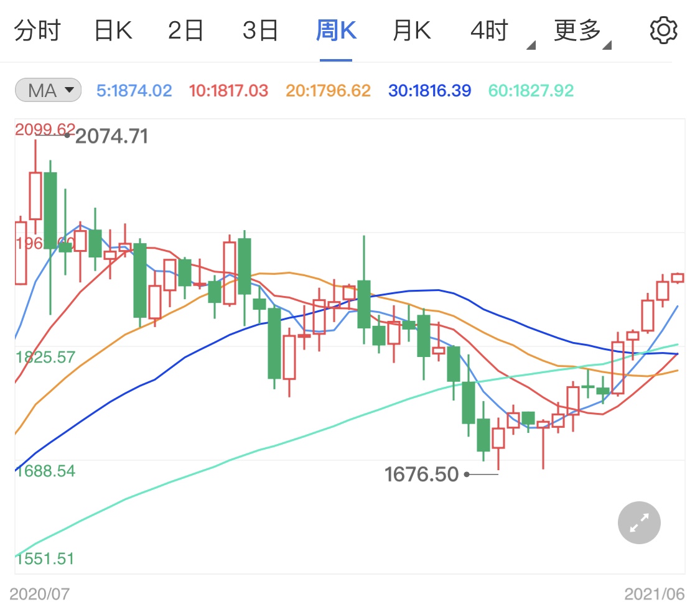This screenshot has height=607, width=700.
Task: Open the MA indicator dropdown
Action: [48, 90]
